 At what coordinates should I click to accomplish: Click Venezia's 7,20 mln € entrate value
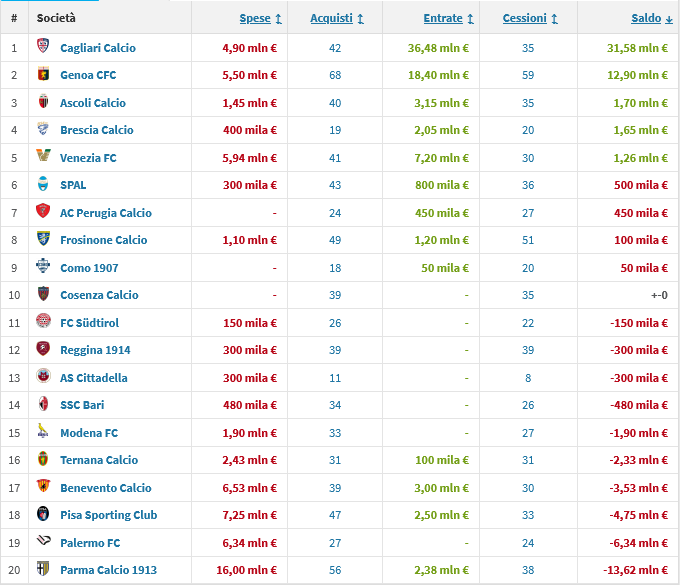coord(441,158)
